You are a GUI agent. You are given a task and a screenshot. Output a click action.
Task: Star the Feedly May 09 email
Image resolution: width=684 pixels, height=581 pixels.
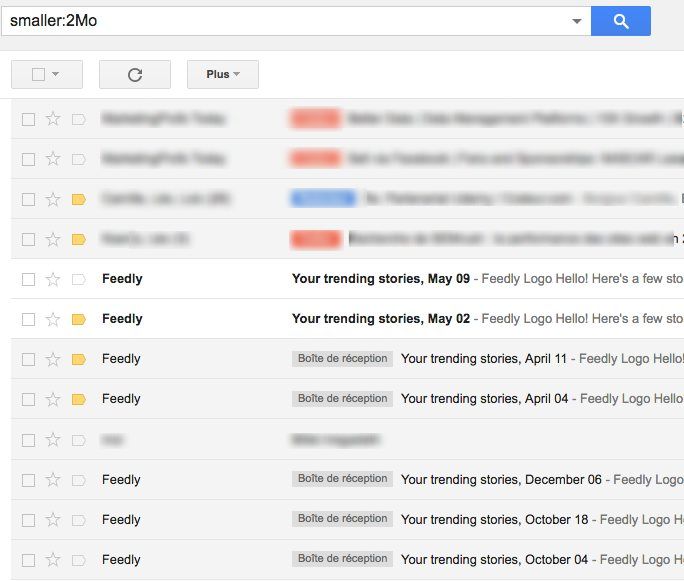(x=54, y=279)
